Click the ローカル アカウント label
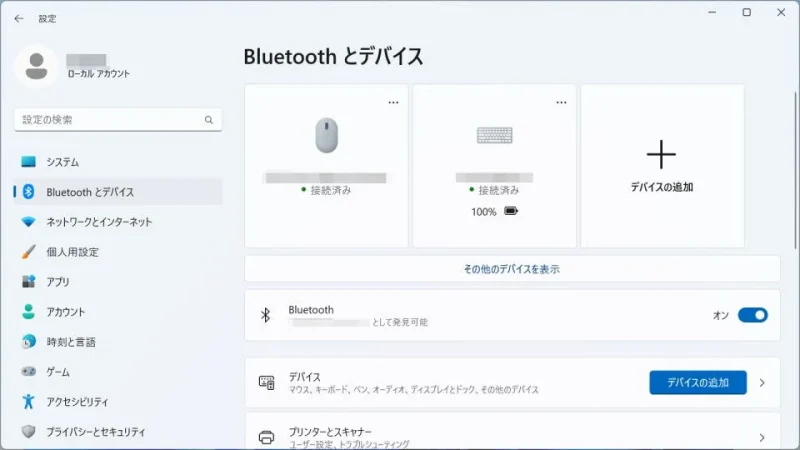The width and height of the screenshot is (800, 450). [99, 74]
